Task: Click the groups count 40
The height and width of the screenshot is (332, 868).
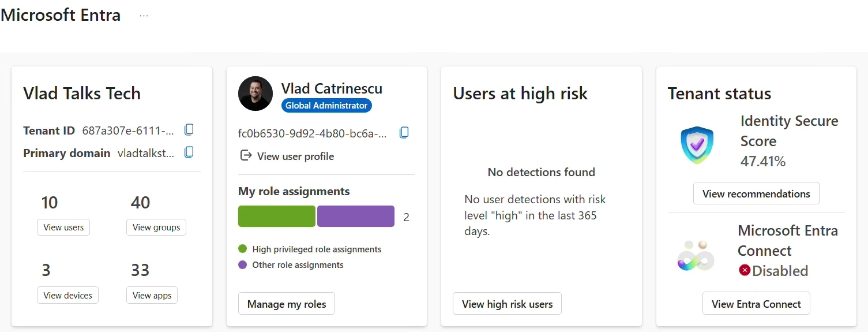Action: (140, 203)
